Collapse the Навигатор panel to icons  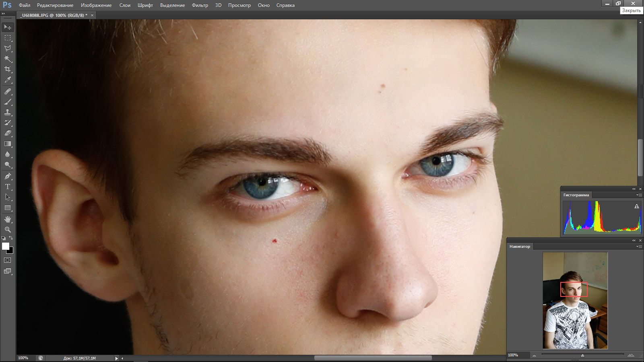point(634,241)
